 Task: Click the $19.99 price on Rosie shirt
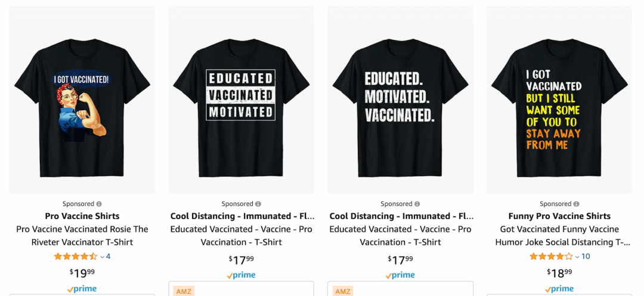[x=82, y=273]
